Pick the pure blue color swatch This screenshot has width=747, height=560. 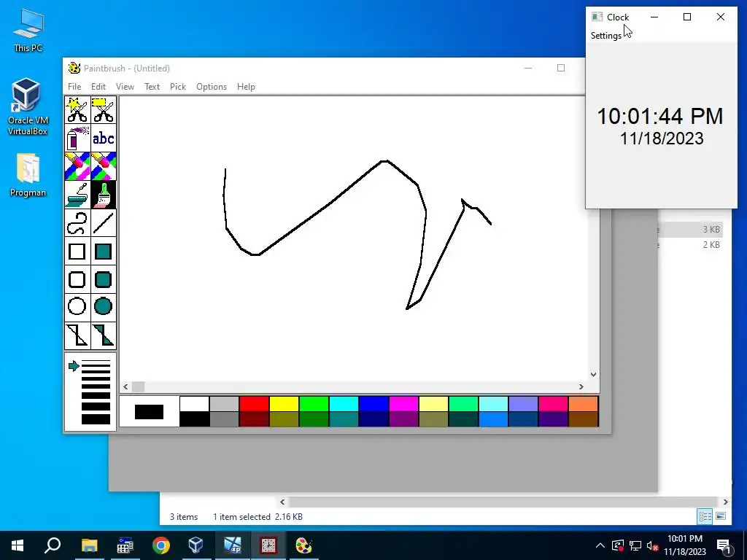(x=374, y=404)
